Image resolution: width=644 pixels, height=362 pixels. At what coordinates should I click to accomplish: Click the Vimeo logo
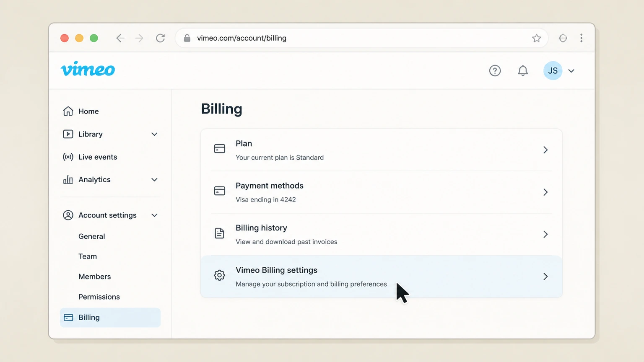tap(88, 69)
